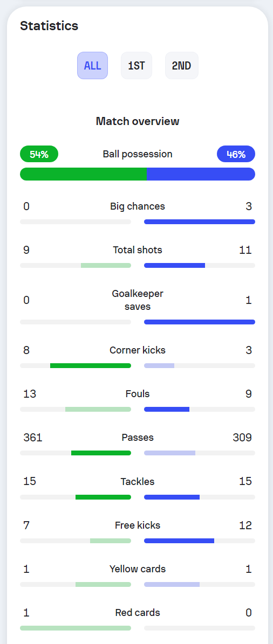The width and height of the screenshot is (273, 644).
Task: Switch to the 1ST half tab
Action: pos(136,65)
